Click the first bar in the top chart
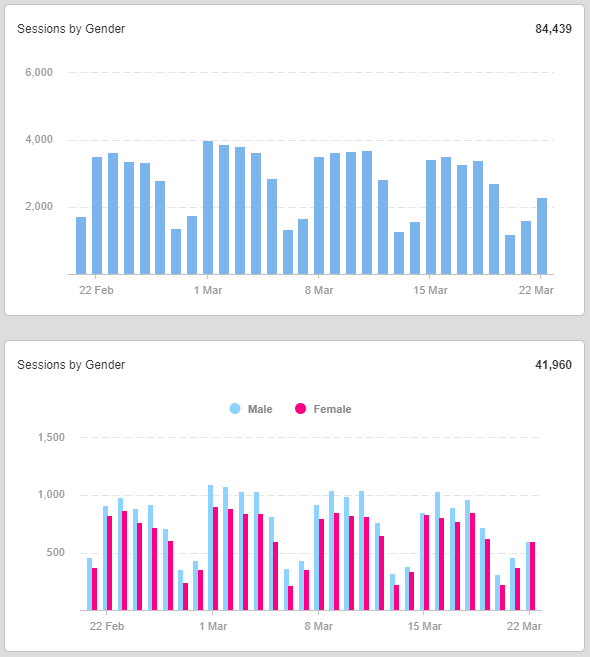Screen dimensions: 590x657 tap(81, 246)
